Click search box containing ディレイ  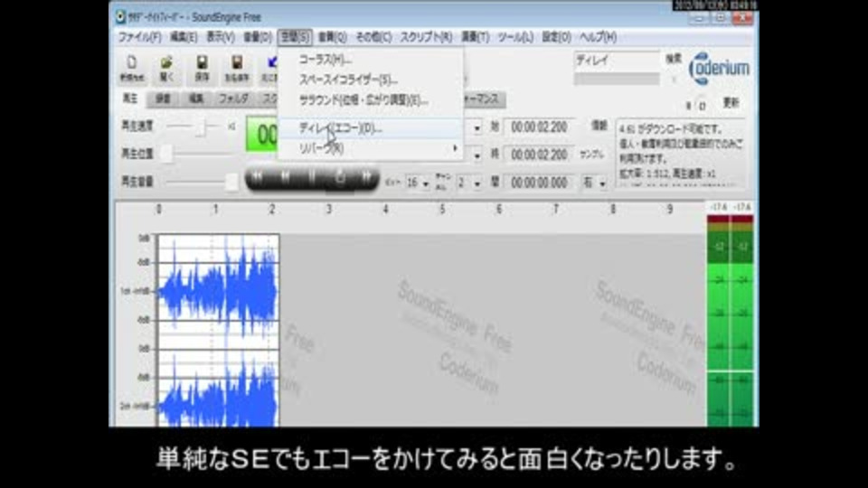[x=617, y=61]
